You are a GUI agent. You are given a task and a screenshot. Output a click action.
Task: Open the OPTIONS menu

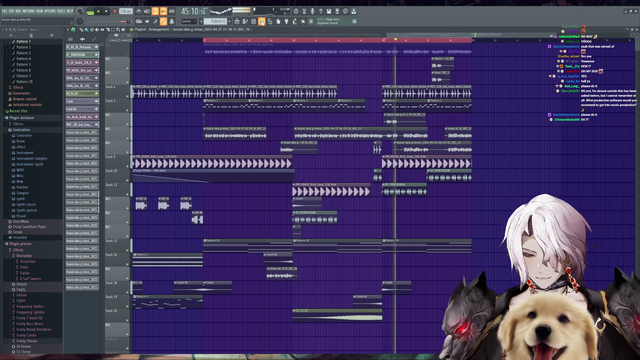(x=50, y=11)
